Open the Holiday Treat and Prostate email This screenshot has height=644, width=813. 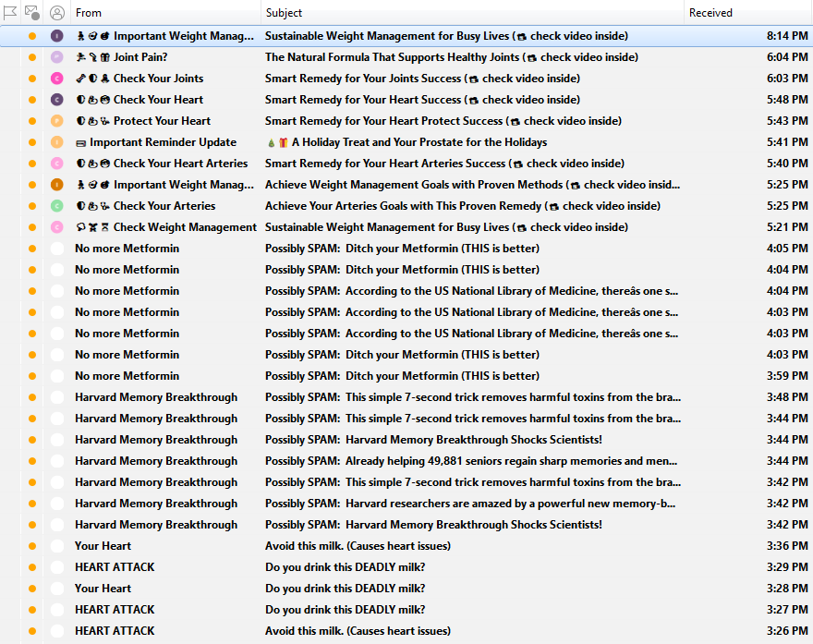(419, 142)
